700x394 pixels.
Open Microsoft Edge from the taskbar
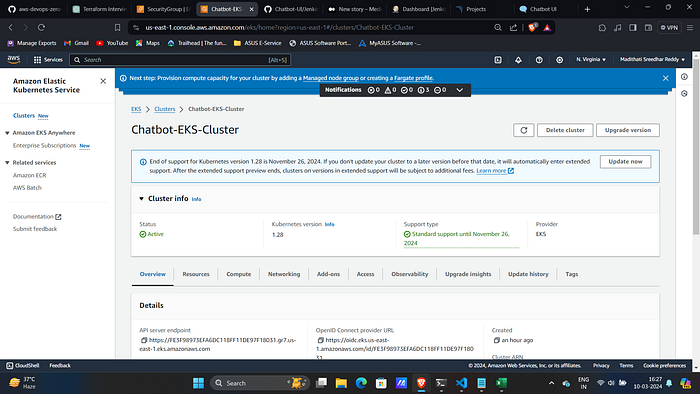[x=361, y=383]
